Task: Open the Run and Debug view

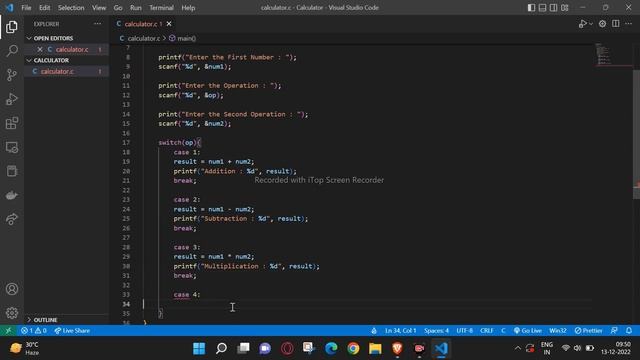Action: tap(12, 99)
